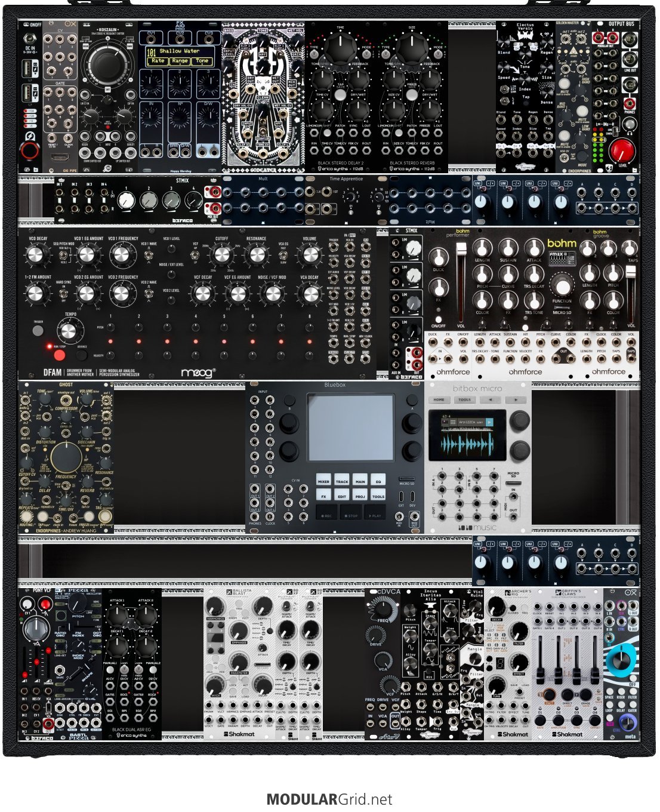
Task: Click the large turquoise knob on meta module
Action: [621, 660]
